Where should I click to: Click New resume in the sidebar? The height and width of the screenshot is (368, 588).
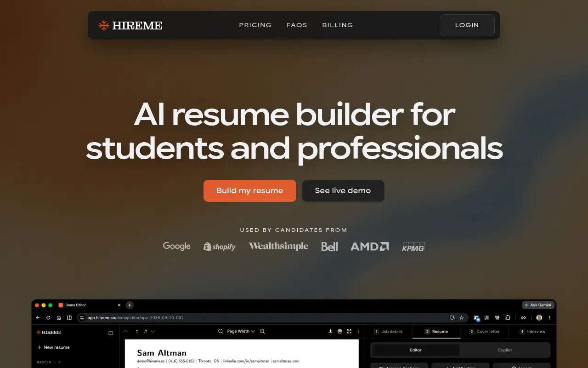(53, 347)
